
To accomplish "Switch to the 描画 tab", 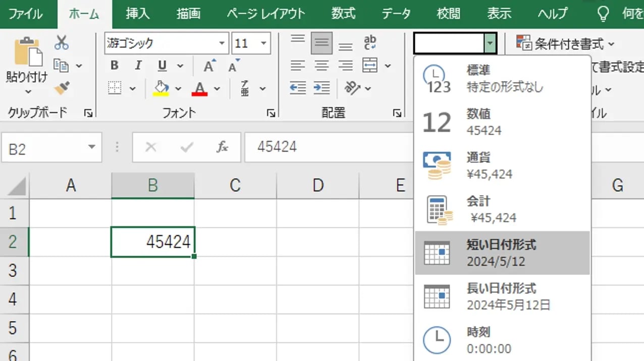I will pos(188,14).
